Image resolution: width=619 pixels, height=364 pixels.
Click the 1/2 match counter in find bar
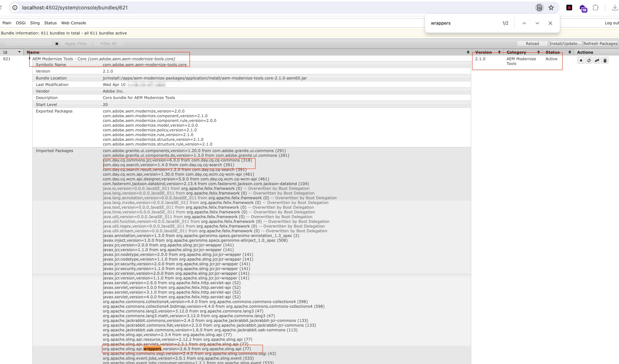505,23
